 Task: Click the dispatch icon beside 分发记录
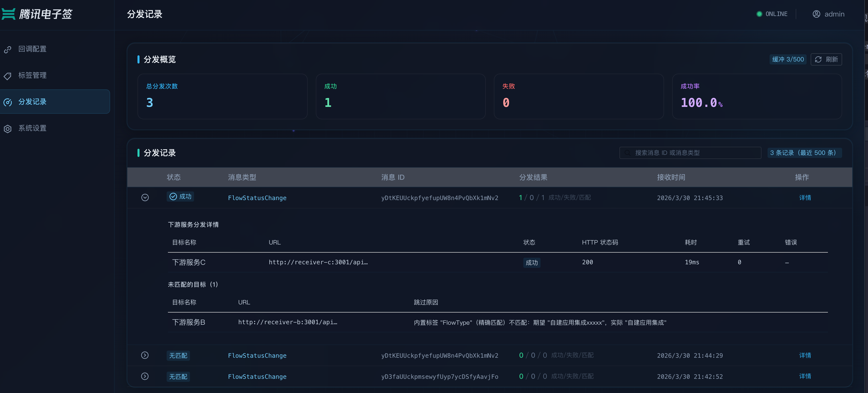(x=8, y=102)
